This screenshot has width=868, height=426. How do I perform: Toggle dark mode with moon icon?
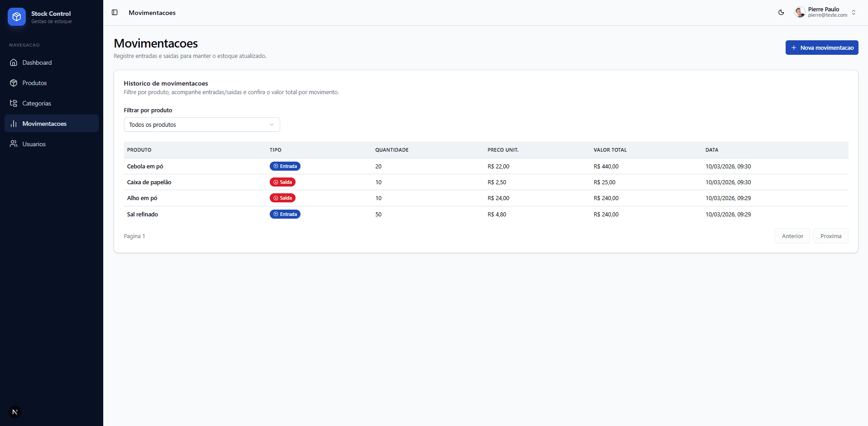click(x=781, y=13)
